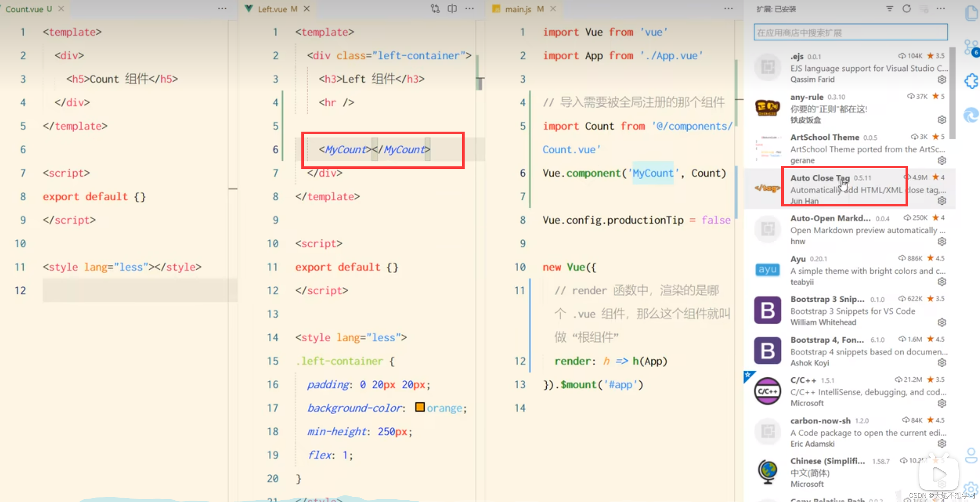The image size is (980, 502).
Task: Refresh the installed extensions list
Action: point(907,8)
